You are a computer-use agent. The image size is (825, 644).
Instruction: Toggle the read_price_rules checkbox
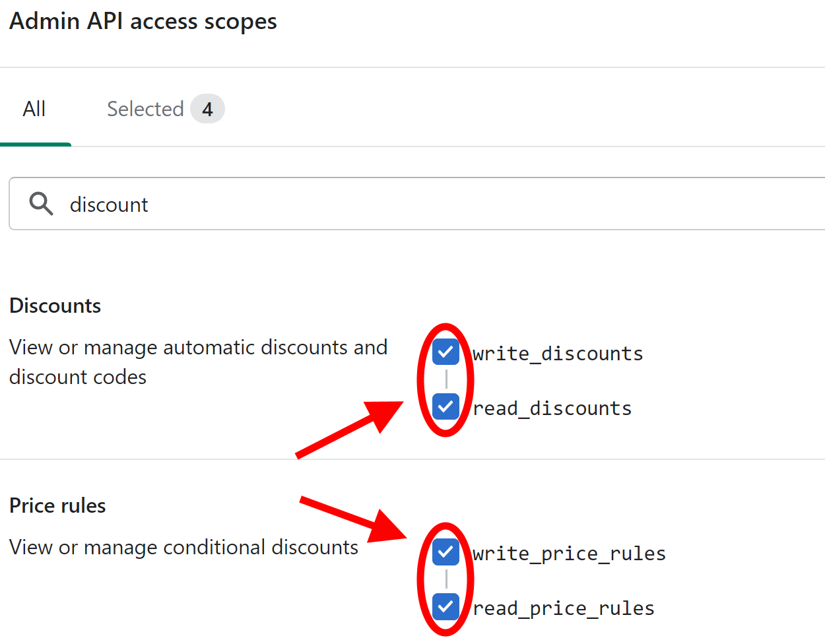(445, 606)
